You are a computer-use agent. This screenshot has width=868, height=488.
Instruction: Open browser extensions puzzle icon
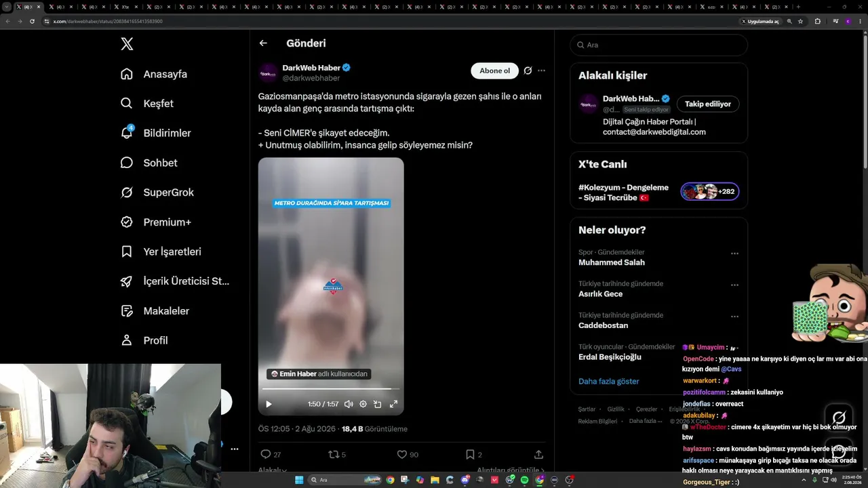point(818,21)
